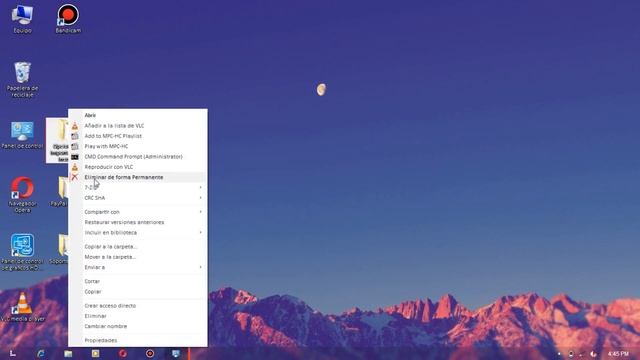
Task: Select the Papelera de reciclaje icon
Action: (22, 80)
